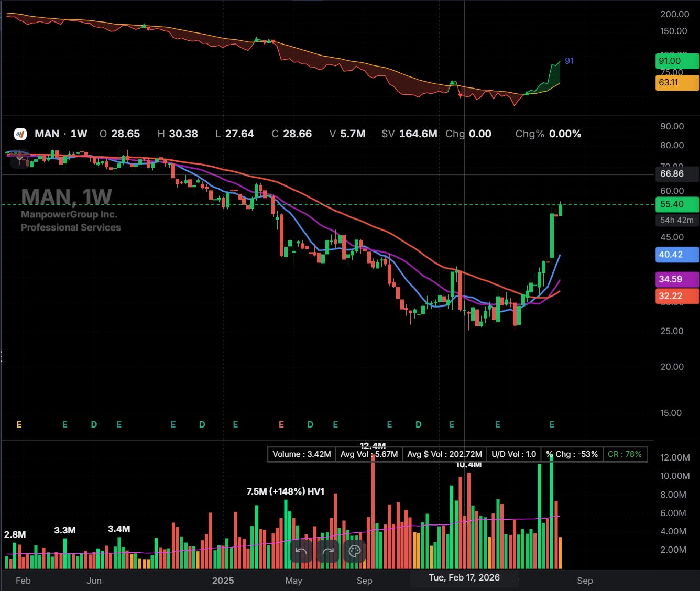Click the Avg $ Vol : 202.72M stat
700x591 pixels.
(445, 454)
